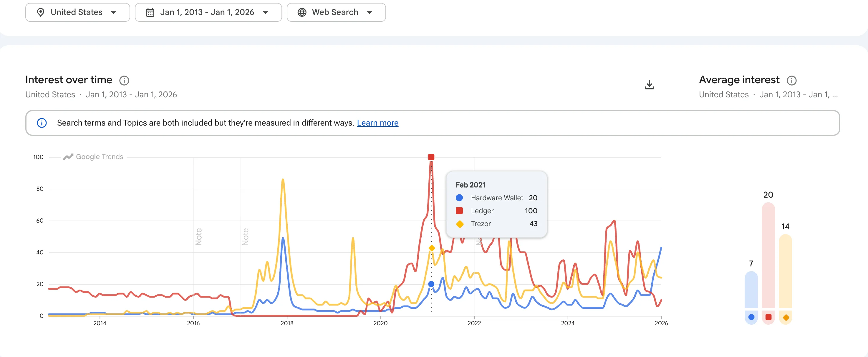Click the yellow Trezor average bar showing 14
The image size is (868, 357).
(x=786, y=271)
